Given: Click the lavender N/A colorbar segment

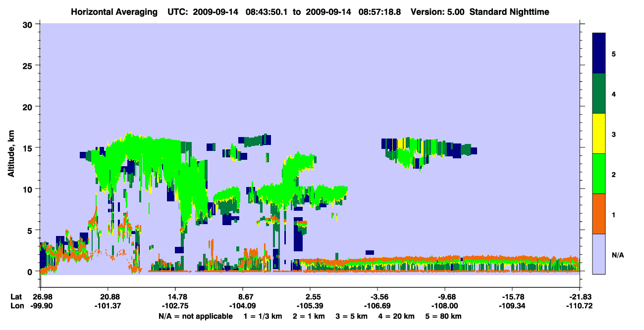Looking at the screenshot, I should tap(599, 254).
